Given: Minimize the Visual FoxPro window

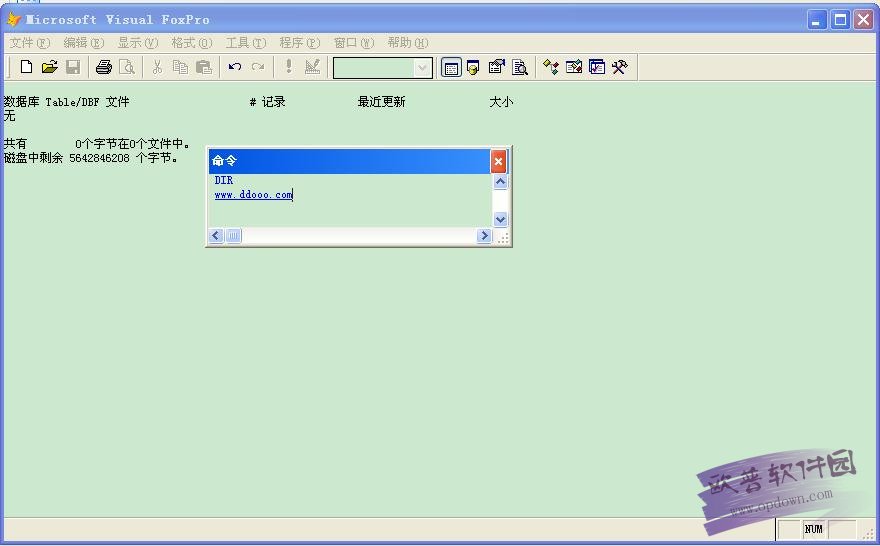Looking at the screenshot, I should pos(817,20).
